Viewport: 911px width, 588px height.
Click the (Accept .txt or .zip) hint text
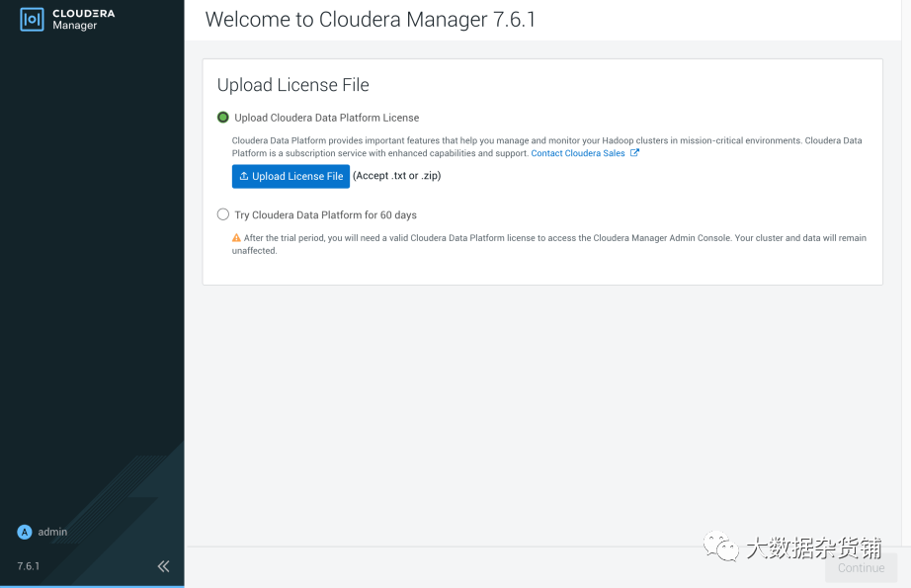397,176
